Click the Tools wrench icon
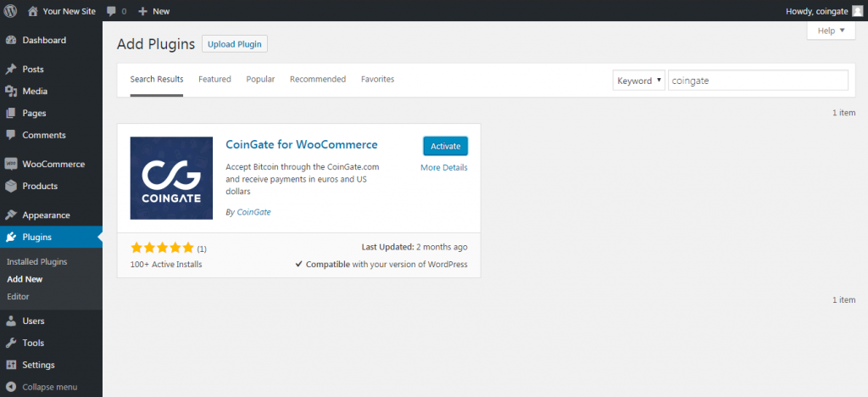868x397 pixels. click(10, 344)
